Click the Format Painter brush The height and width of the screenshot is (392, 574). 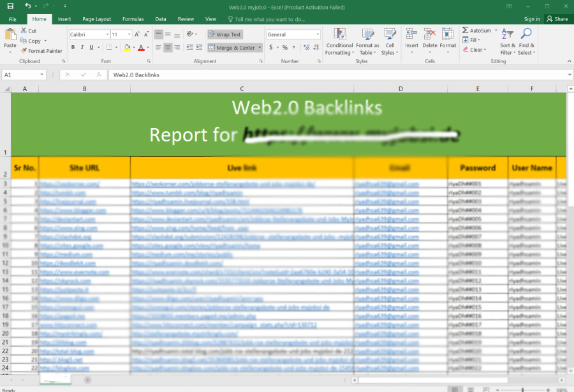(24, 51)
